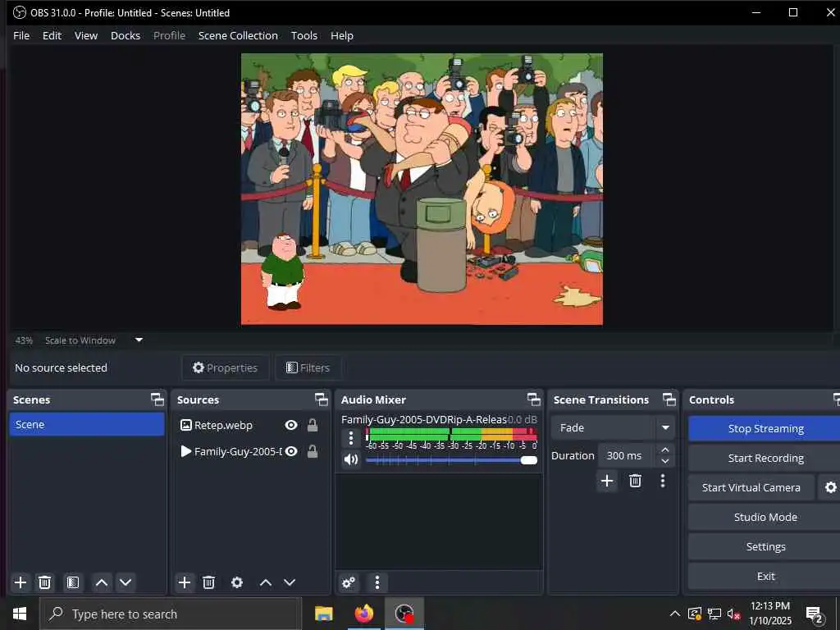Increase transition duration with up arrow
Image resolution: width=840 pixels, height=630 pixels.
tap(665, 450)
